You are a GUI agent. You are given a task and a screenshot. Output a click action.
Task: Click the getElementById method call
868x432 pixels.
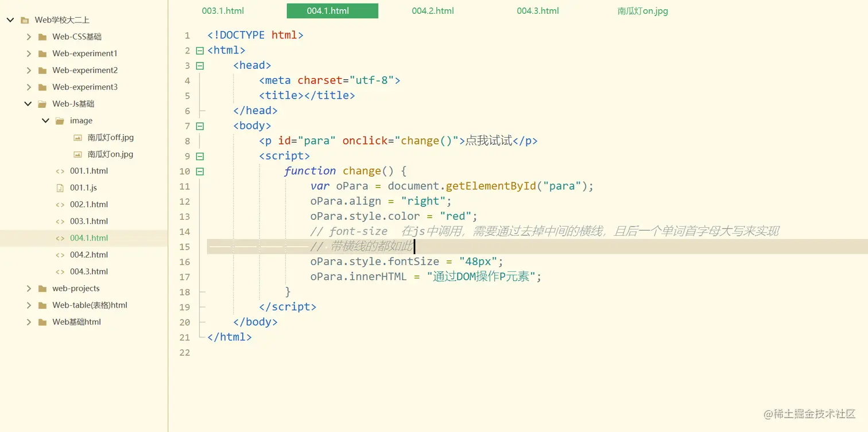tap(491, 186)
